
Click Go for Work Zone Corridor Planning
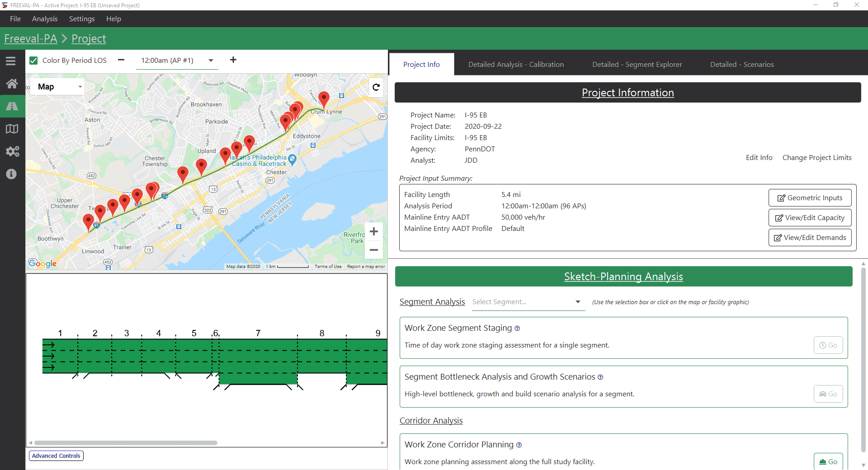[828, 461]
